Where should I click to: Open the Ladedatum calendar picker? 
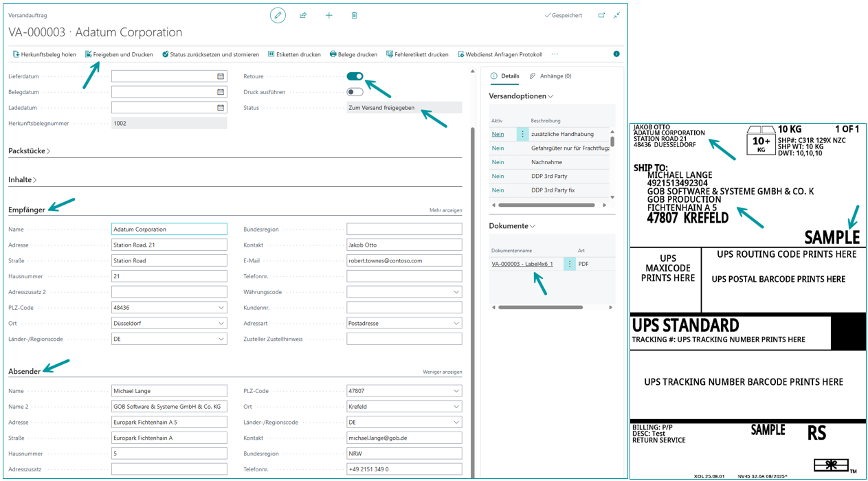[221, 108]
